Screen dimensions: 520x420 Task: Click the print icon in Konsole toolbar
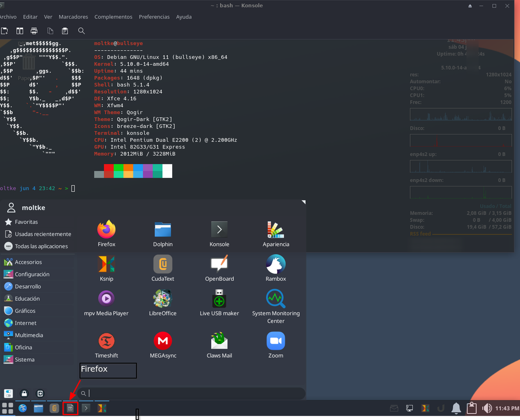click(34, 31)
